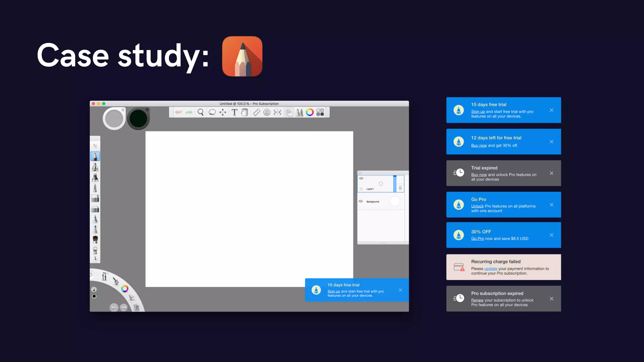Select the Flood Fill bucket tool
This screenshot has width=644, height=362.
coord(245,112)
